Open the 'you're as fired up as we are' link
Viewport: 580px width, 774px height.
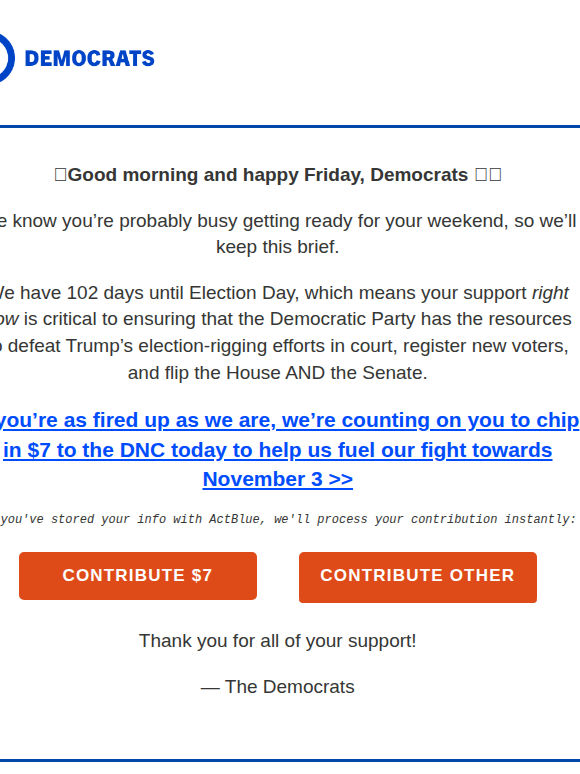(x=289, y=421)
